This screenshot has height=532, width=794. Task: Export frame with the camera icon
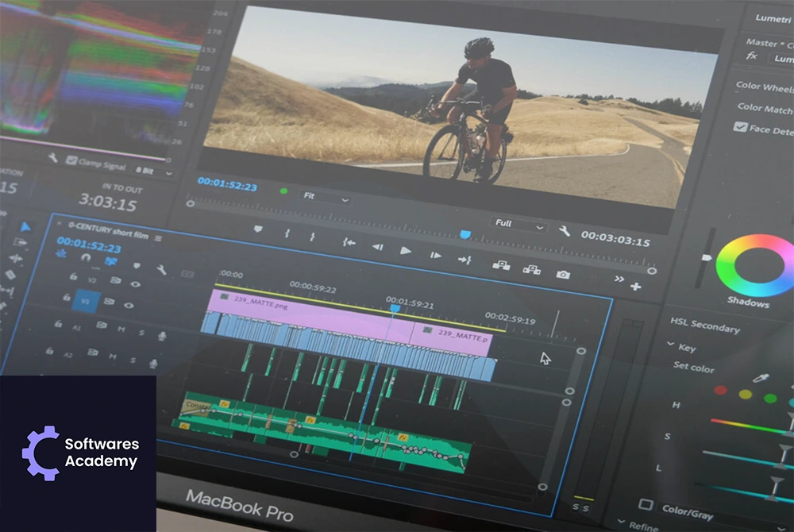point(563,275)
